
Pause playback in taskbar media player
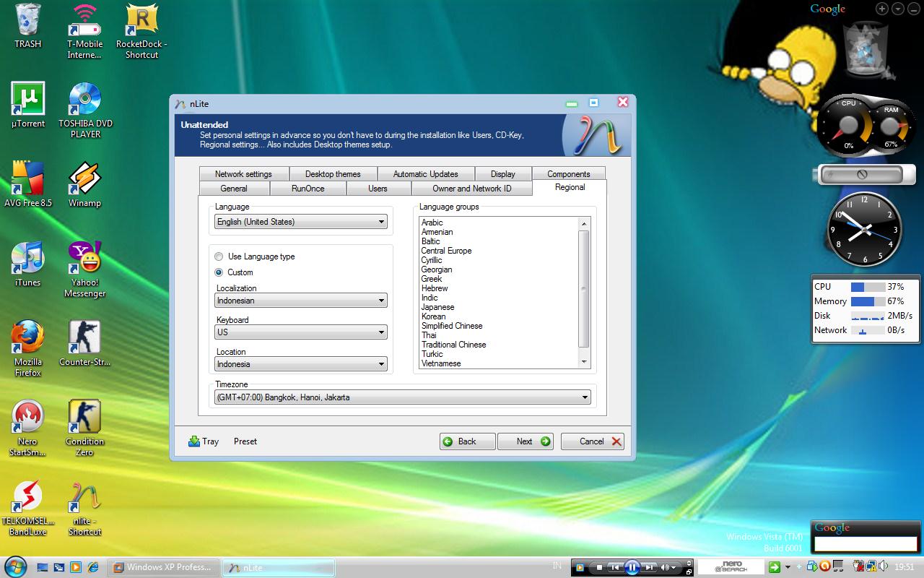pos(632,568)
